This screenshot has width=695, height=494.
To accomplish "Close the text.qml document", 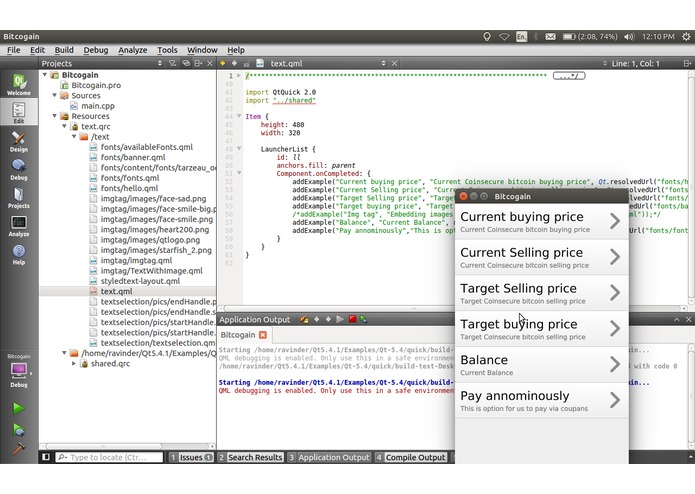I will 394,63.
